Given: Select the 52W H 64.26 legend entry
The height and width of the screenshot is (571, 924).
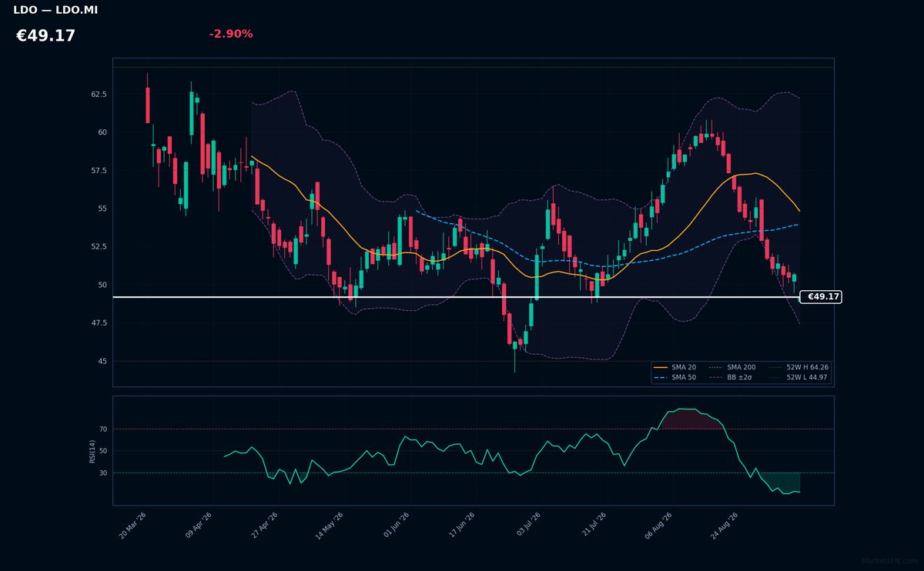Looking at the screenshot, I should [798, 368].
